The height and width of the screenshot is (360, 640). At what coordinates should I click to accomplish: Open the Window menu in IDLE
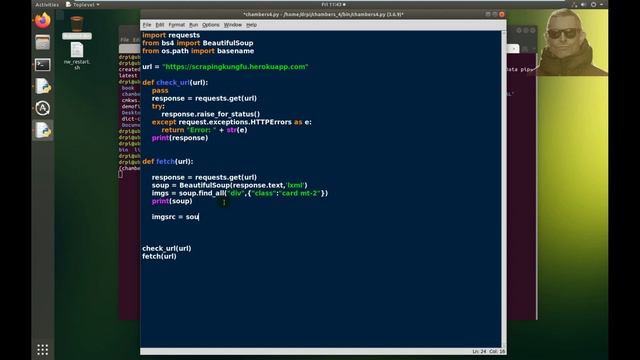click(233, 25)
